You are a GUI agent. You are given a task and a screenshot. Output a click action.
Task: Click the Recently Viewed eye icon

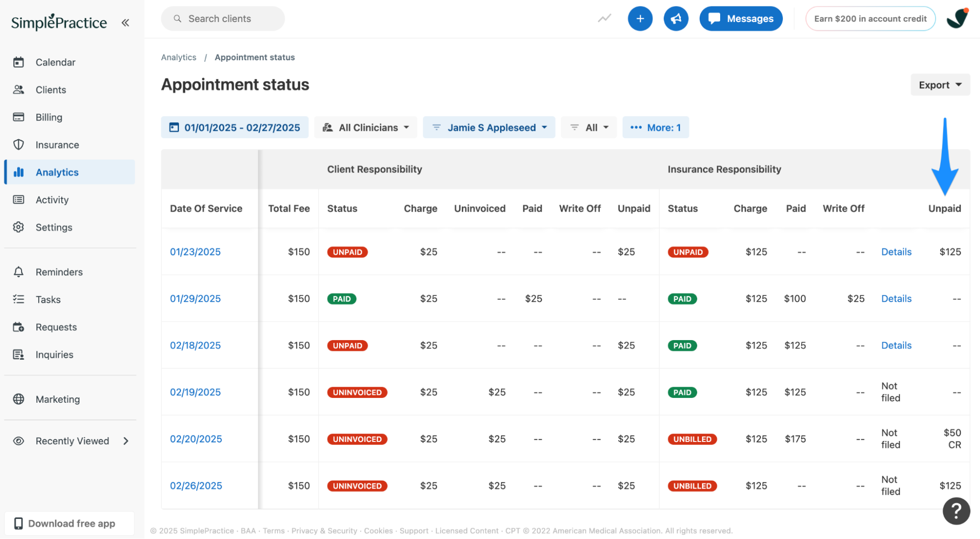click(x=19, y=441)
